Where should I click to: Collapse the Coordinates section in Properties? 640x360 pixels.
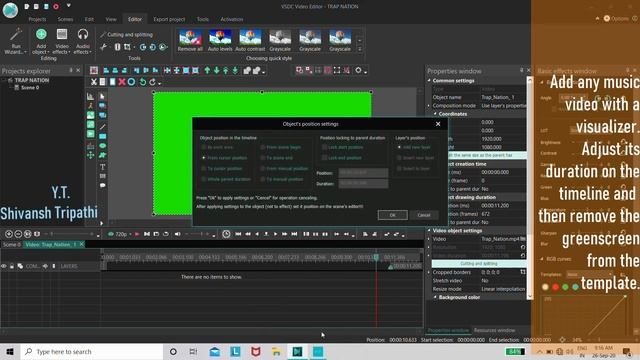tap(435, 114)
